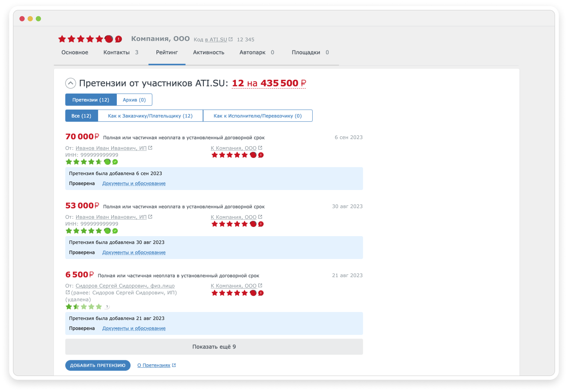Open external link icon beside К Компания in the 6 500 claim

pos(260,285)
